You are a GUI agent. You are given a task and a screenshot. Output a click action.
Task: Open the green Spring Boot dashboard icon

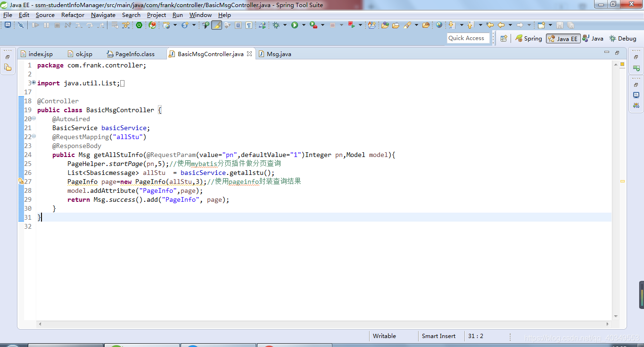pos(139,25)
